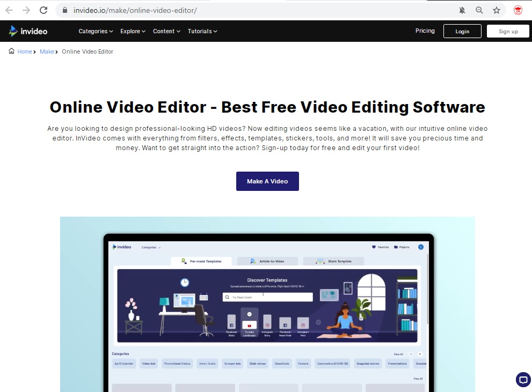Viewport: 532px width, 392px height.
Task: Open the Tutorials dropdown
Action: (202, 31)
